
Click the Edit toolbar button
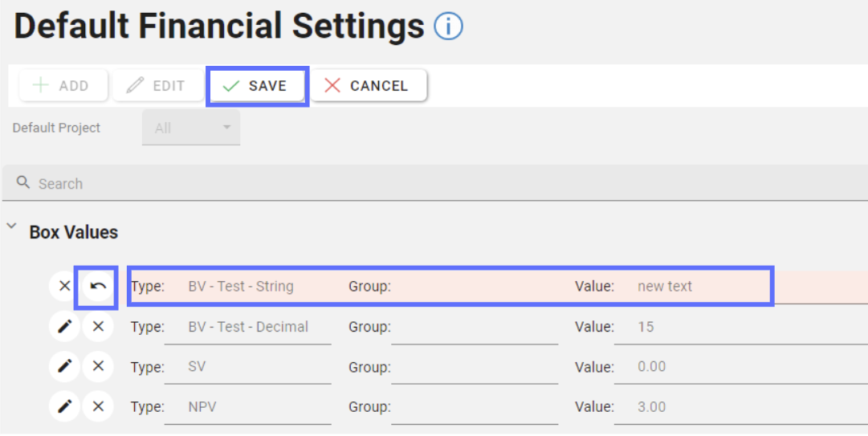click(157, 86)
